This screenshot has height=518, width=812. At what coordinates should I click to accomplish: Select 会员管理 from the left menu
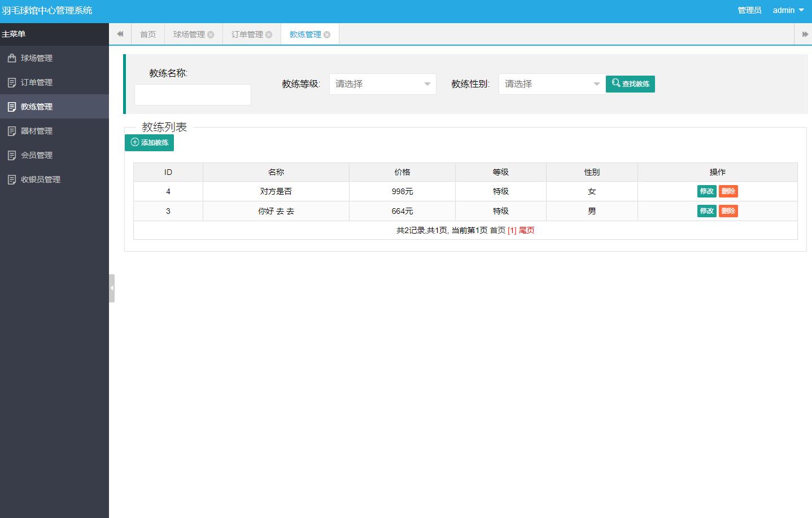tap(36, 155)
